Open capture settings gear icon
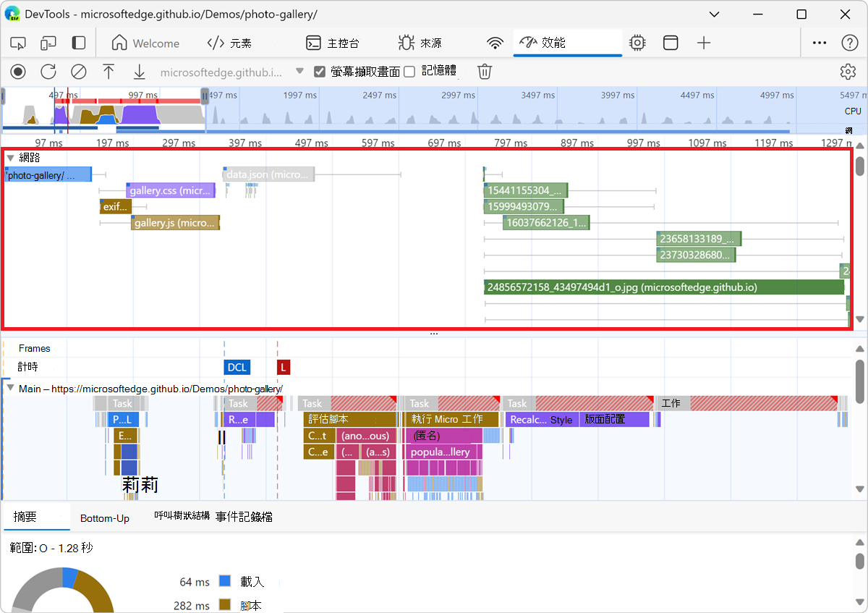This screenshot has width=868, height=613. (x=848, y=71)
